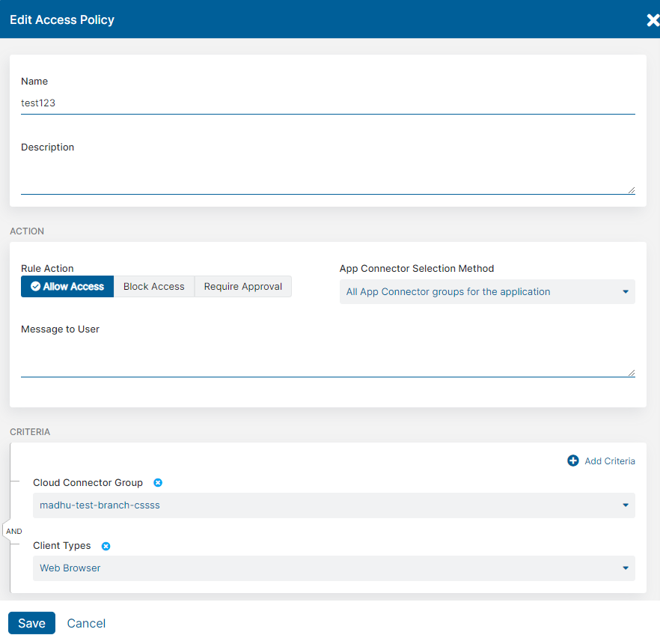Click the AND operator between criteria
This screenshot has width=660, height=644.
pyautogui.click(x=13, y=530)
